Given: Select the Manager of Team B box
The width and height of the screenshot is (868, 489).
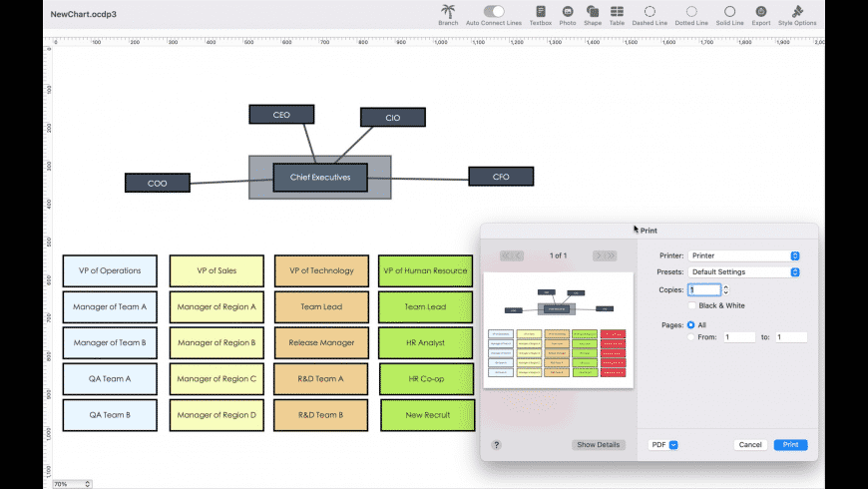Looking at the screenshot, I should coord(110,342).
